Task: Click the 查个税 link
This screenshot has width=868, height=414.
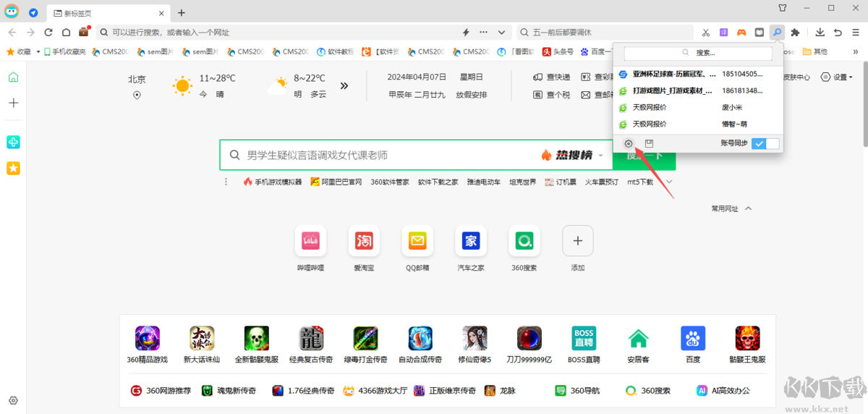Action: [552, 95]
